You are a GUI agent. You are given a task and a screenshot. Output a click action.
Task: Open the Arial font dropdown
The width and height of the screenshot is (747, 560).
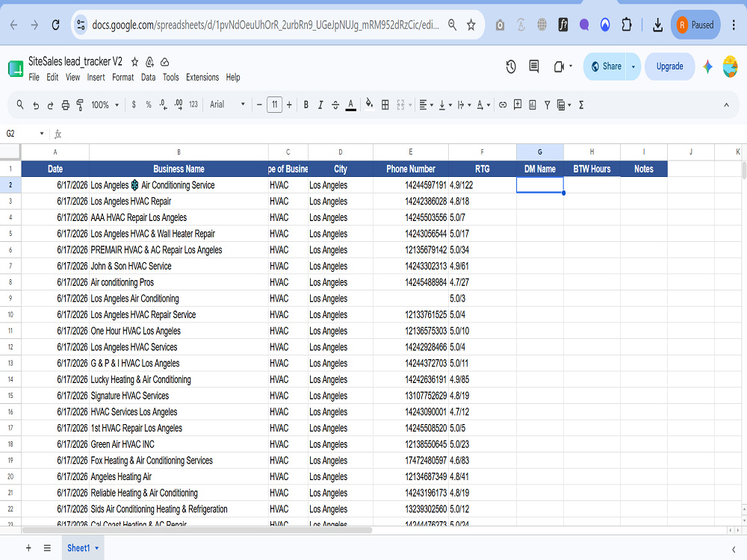pyautogui.click(x=227, y=105)
